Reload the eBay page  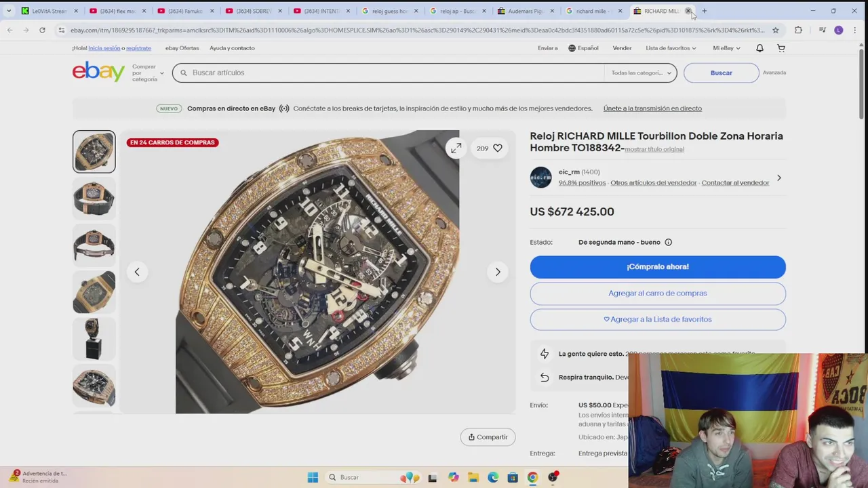coord(42,30)
